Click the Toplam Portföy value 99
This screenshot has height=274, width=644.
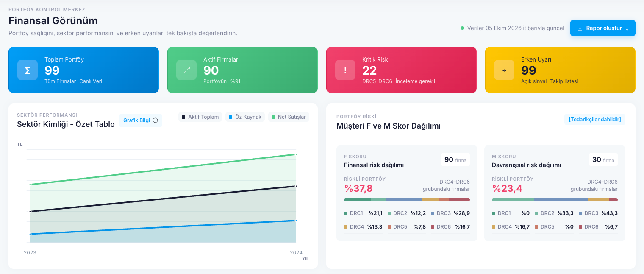pos(52,70)
